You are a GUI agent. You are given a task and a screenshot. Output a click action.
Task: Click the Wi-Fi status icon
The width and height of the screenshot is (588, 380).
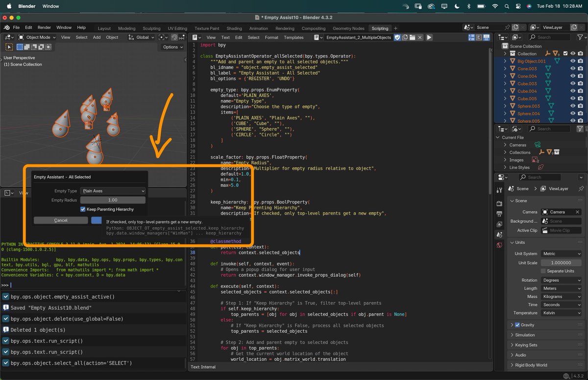tap(495, 6)
